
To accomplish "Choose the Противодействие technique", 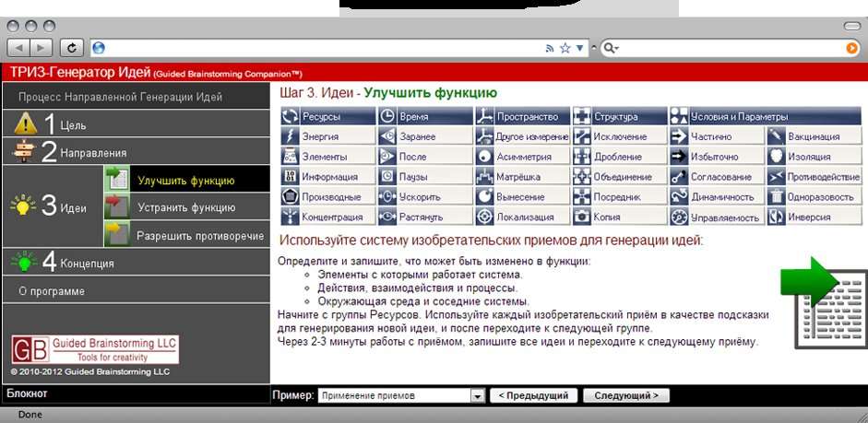I will click(x=814, y=176).
